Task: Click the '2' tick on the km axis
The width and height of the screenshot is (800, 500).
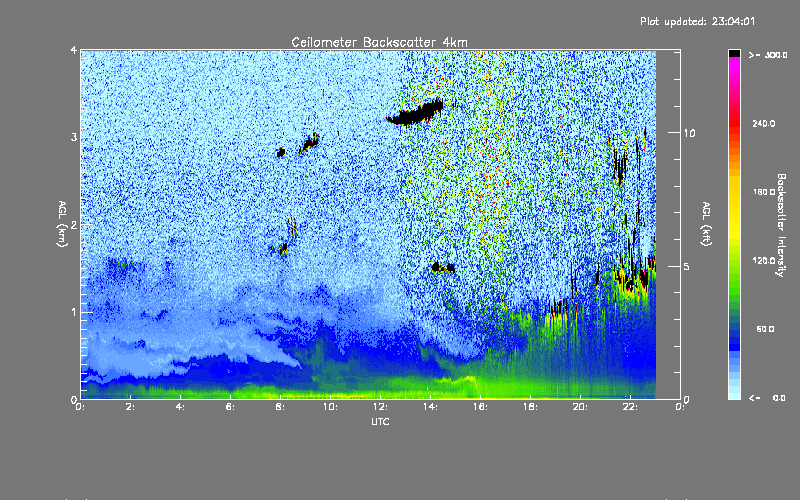Action: pyautogui.click(x=74, y=224)
